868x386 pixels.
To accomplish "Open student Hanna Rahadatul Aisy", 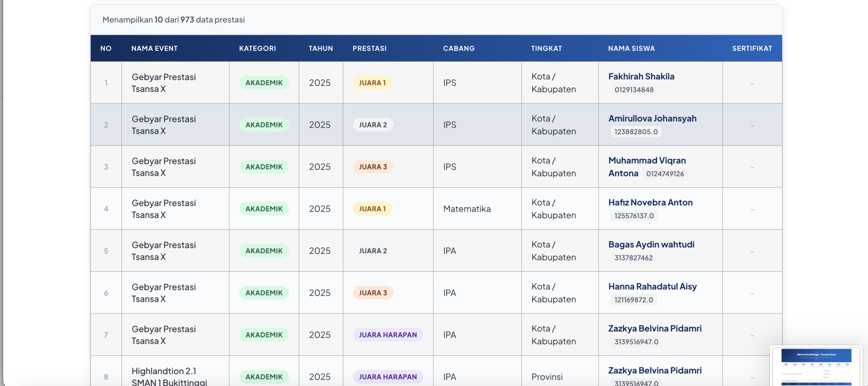I will coord(652,287).
